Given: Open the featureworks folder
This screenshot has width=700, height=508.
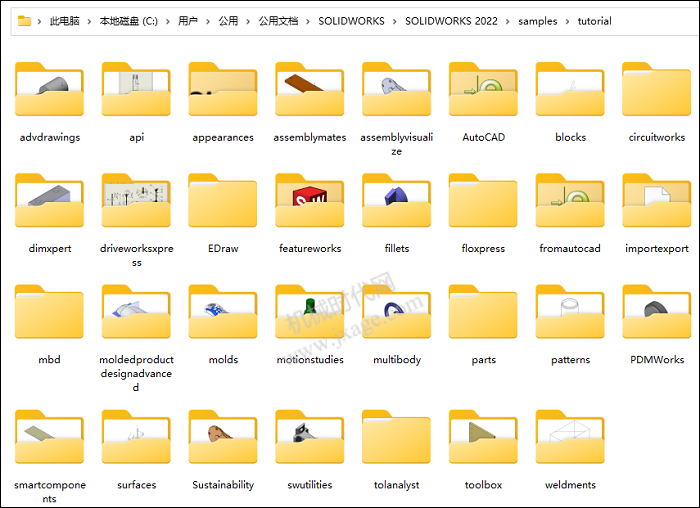Looking at the screenshot, I should [310, 200].
